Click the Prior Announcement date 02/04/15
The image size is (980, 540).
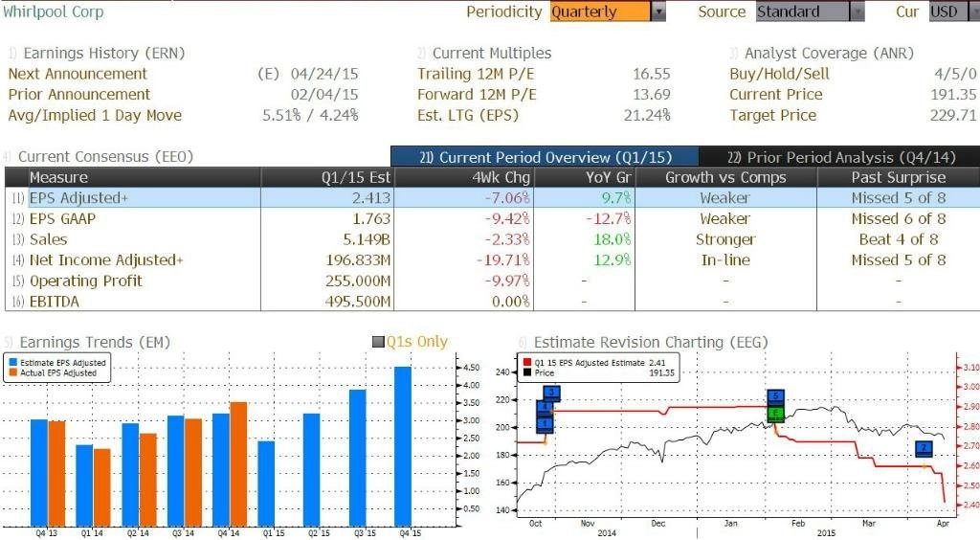[324, 95]
